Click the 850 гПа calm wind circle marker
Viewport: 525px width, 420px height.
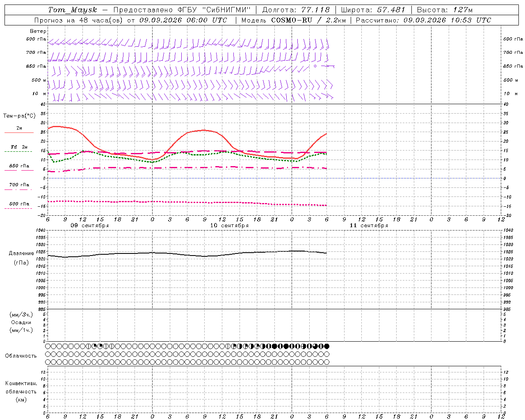pos(315,66)
